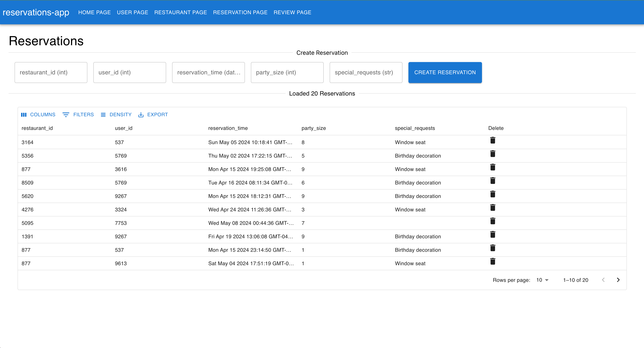
Task: Open the Review Page tab
Action: 292,13
